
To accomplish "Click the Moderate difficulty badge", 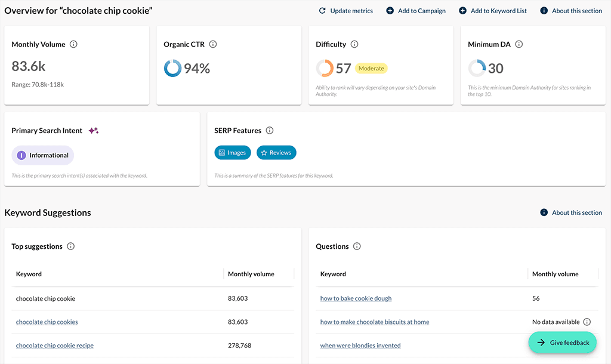I will pyautogui.click(x=371, y=68).
